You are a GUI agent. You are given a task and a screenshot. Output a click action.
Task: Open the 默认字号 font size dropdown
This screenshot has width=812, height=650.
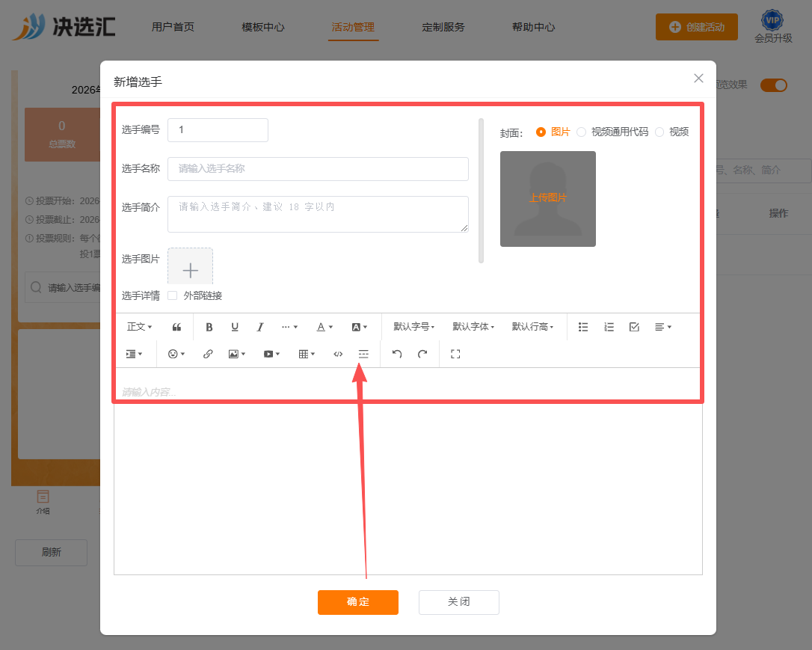[x=413, y=327]
